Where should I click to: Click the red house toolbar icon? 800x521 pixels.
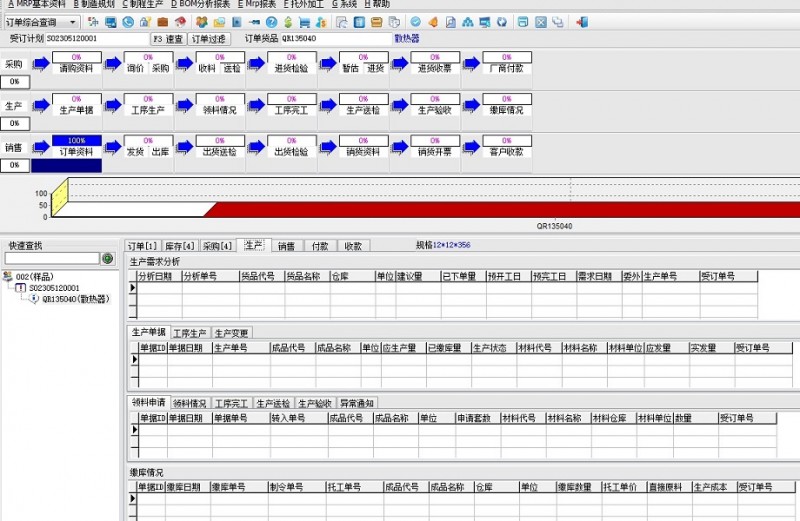click(x=180, y=22)
